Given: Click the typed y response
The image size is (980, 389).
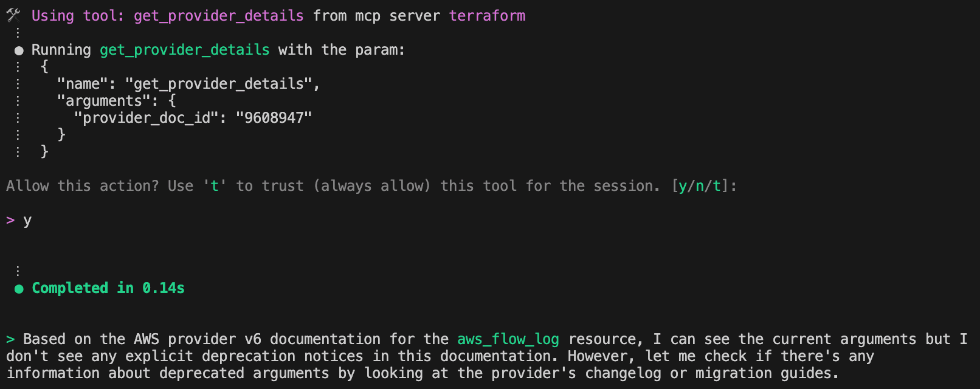Looking at the screenshot, I should point(27,221).
